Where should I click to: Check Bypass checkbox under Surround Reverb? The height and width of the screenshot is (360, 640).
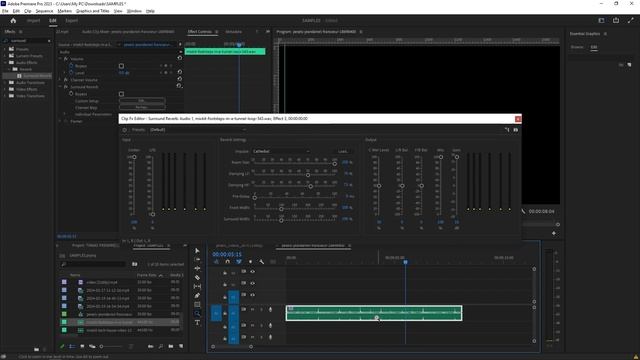click(x=121, y=94)
